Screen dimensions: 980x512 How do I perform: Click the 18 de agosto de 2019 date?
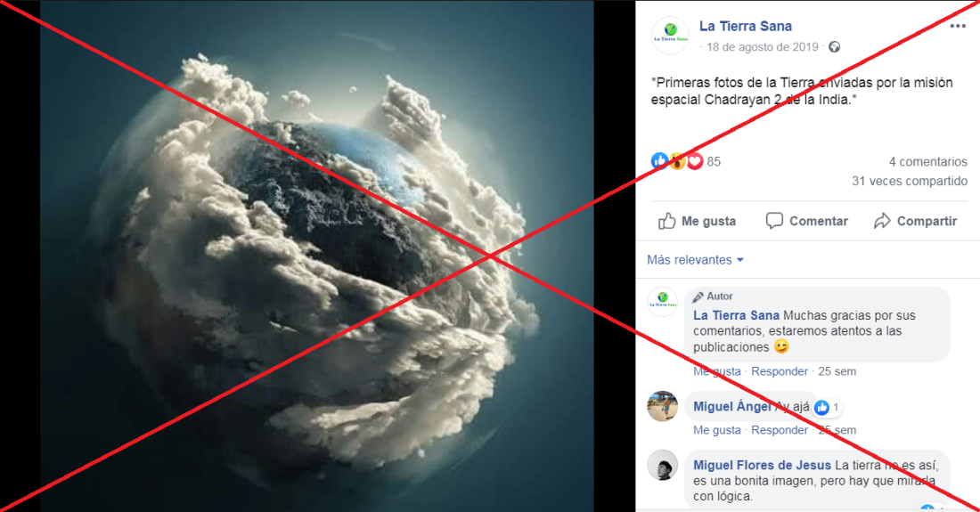(x=762, y=47)
